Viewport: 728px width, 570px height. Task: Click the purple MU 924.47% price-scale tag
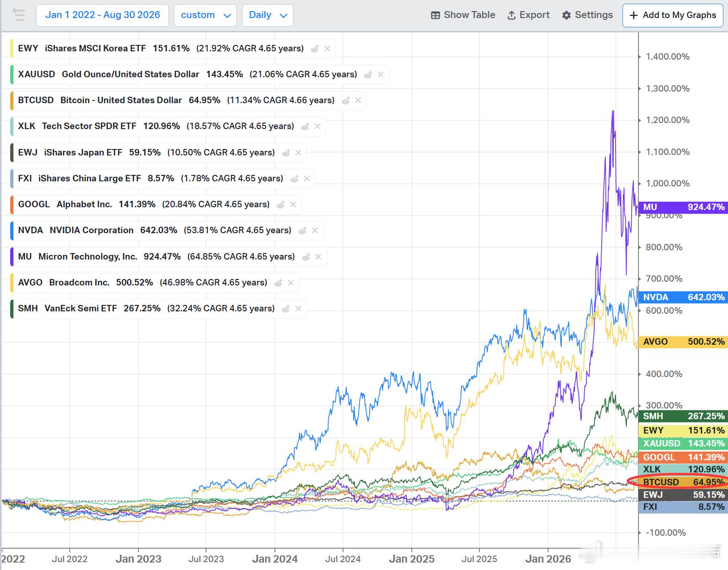coord(683,207)
